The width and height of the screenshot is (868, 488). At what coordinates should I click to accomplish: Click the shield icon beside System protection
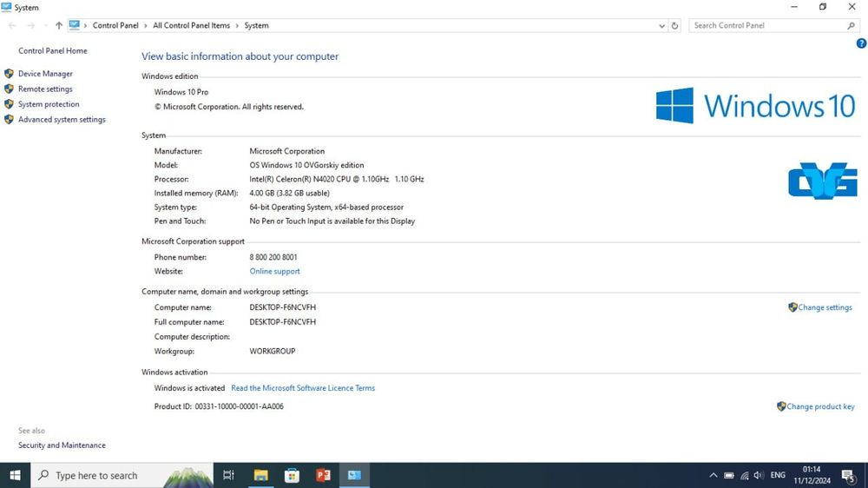(x=9, y=104)
